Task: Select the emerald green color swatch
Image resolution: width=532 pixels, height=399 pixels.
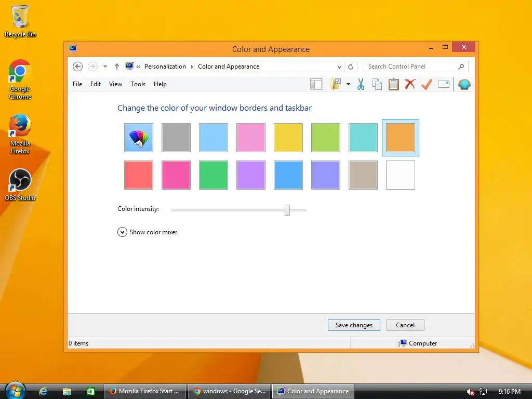Action: pyautogui.click(x=214, y=175)
